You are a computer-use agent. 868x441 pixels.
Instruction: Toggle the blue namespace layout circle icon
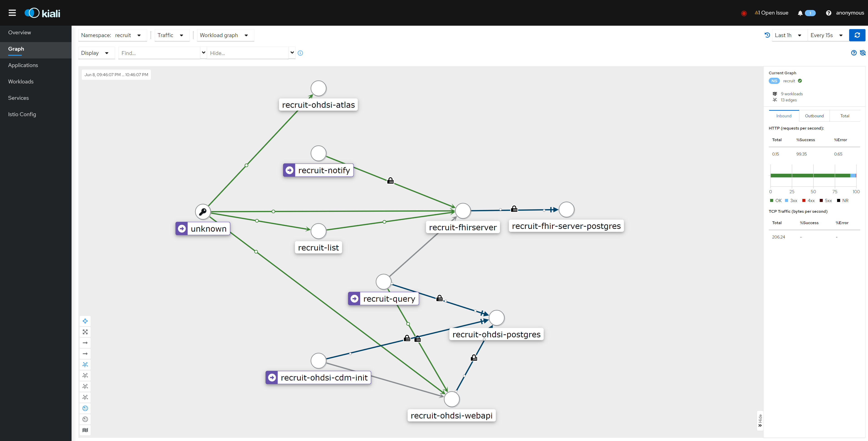85,408
